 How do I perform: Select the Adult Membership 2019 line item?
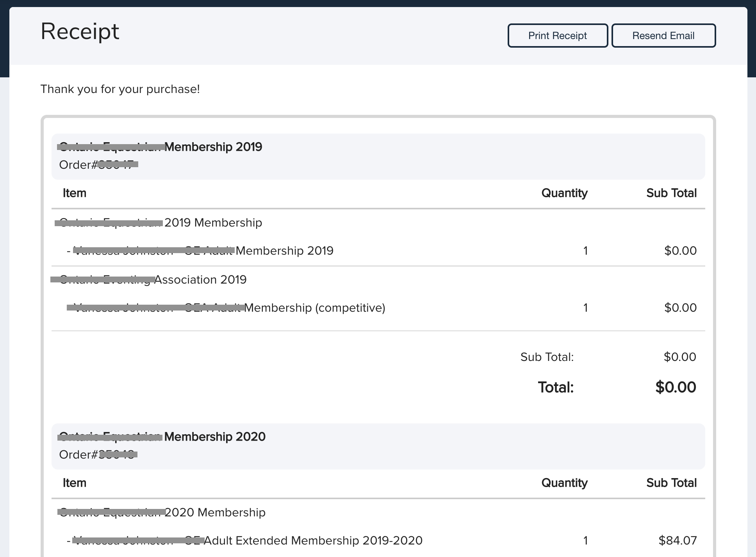[203, 250]
